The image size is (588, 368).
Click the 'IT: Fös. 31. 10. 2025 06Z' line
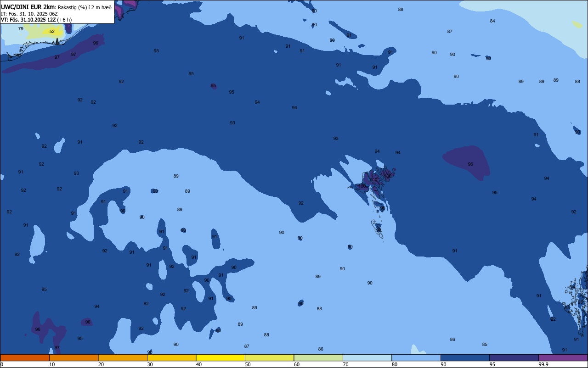tap(30, 14)
